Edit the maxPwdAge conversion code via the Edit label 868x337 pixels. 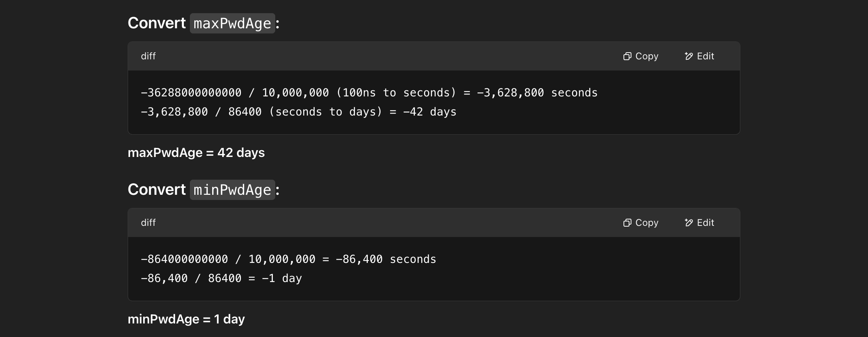(x=705, y=56)
